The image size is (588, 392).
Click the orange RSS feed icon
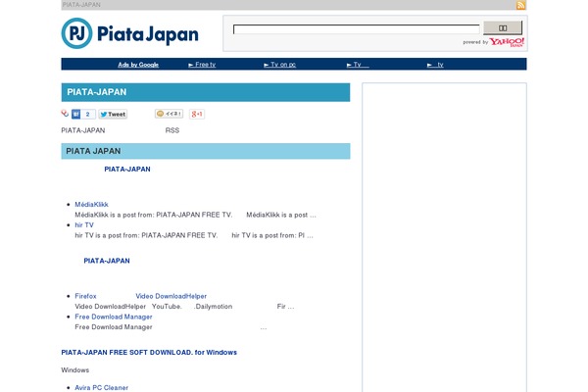pyautogui.click(x=520, y=5)
